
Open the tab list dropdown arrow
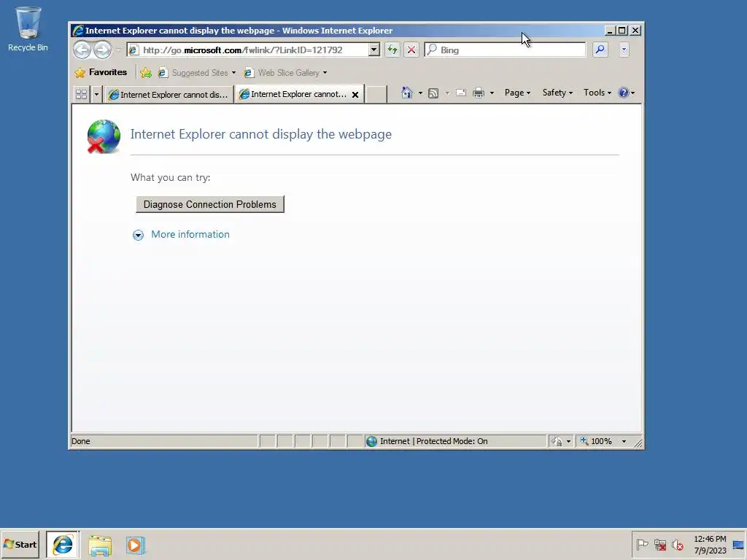click(x=96, y=94)
